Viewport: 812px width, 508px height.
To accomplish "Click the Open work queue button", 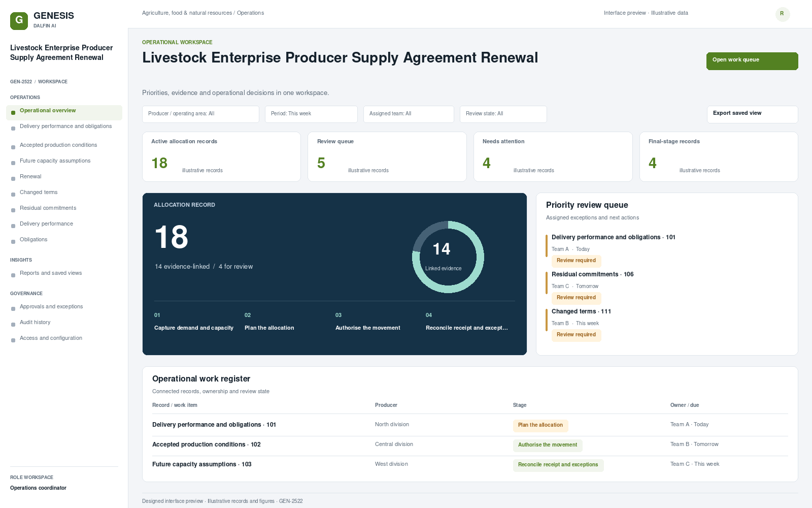I will (x=752, y=61).
